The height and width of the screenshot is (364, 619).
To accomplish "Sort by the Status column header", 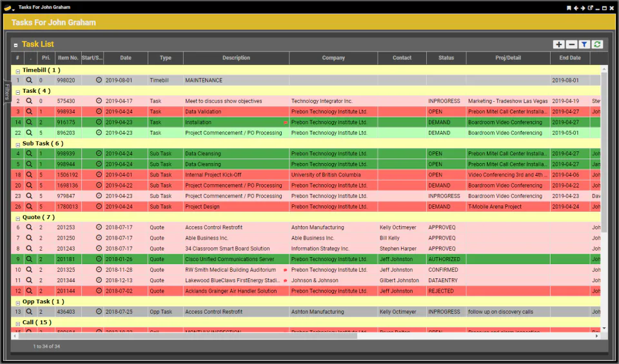I will pos(446,57).
